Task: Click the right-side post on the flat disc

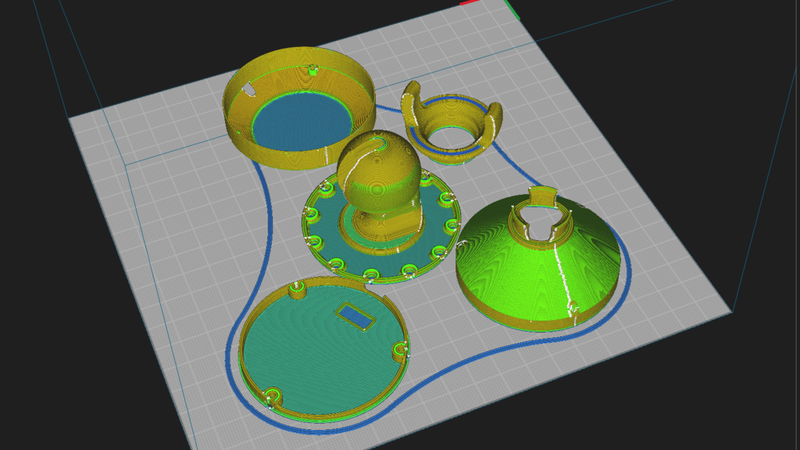Action: pos(402,351)
